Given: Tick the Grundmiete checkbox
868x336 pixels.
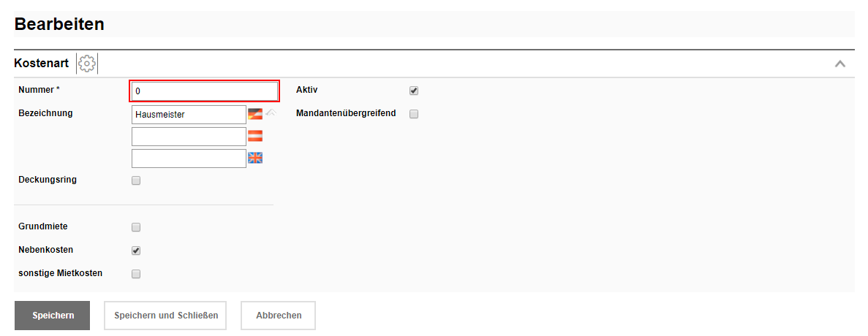Looking at the screenshot, I should pos(136,227).
